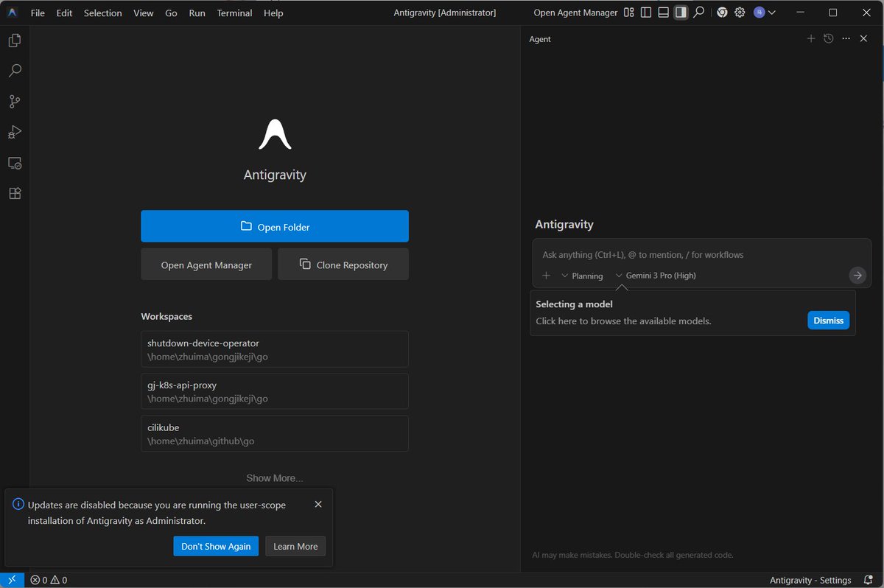This screenshot has width=884, height=588.
Task: Click the info icon in update notification
Action: [x=18, y=505]
